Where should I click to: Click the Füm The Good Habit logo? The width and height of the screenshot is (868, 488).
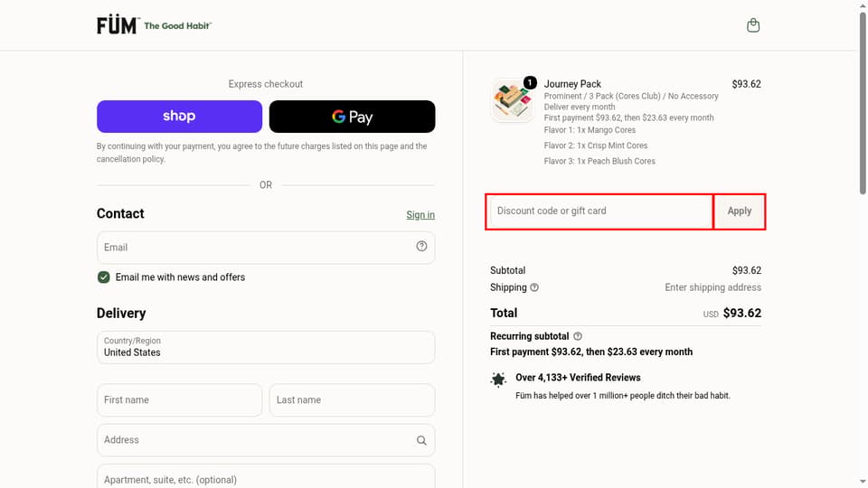tap(154, 25)
